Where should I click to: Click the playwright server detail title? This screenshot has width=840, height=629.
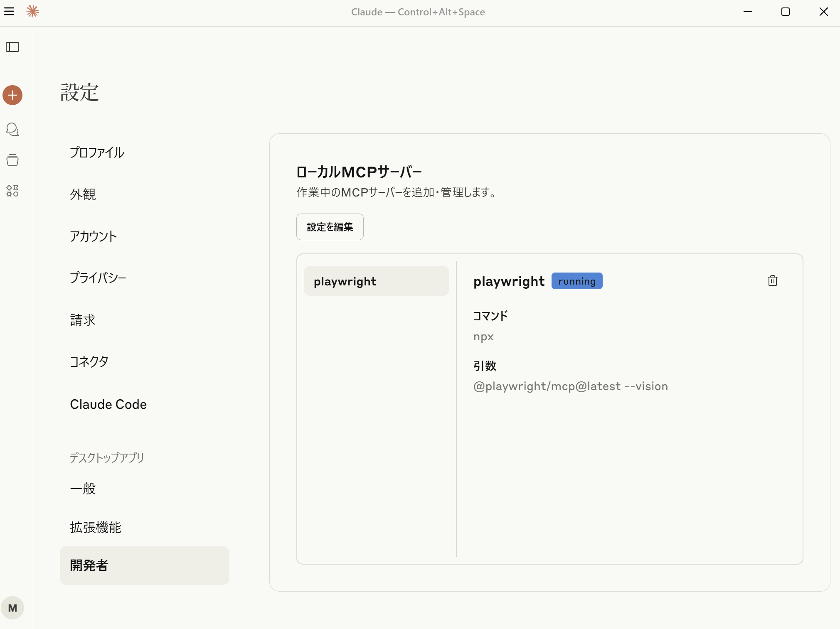pos(509,281)
